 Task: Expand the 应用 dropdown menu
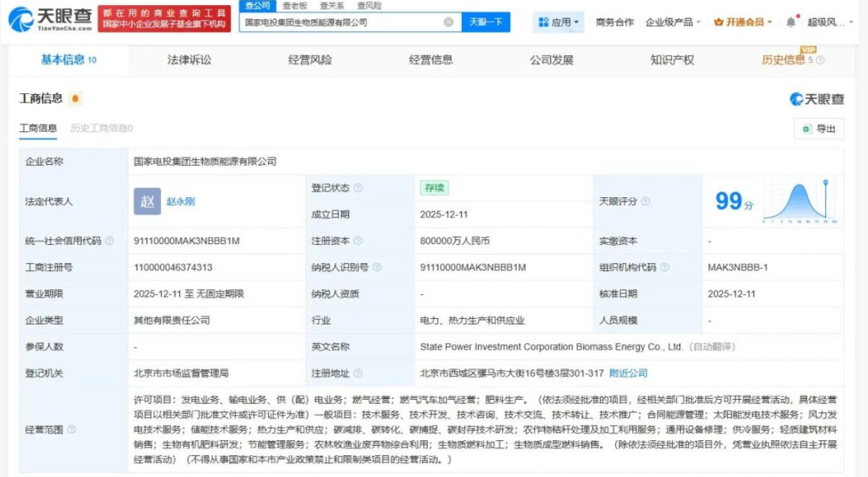pos(559,22)
